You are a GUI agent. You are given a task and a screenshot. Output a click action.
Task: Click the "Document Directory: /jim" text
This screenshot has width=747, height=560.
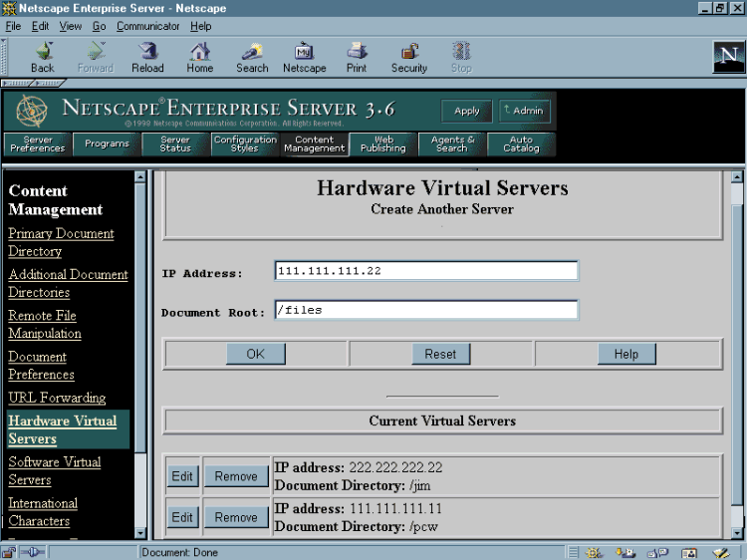[x=353, y=485]
